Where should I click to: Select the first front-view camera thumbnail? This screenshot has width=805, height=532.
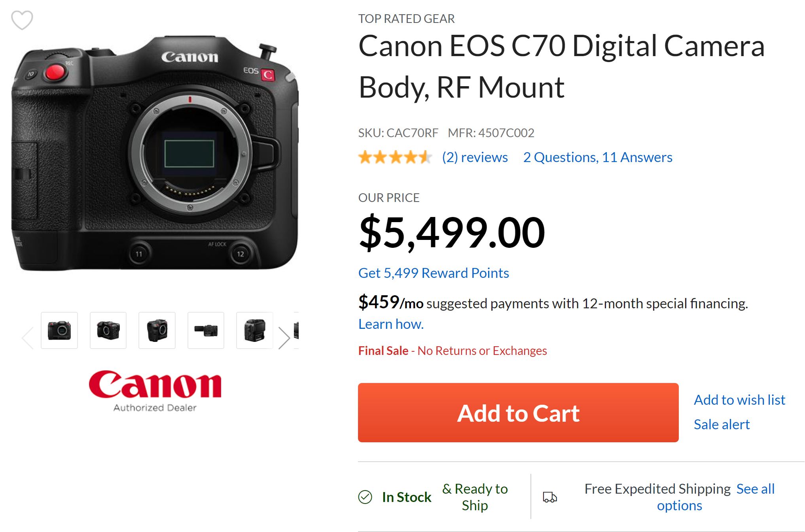click(x=59, y=330)
